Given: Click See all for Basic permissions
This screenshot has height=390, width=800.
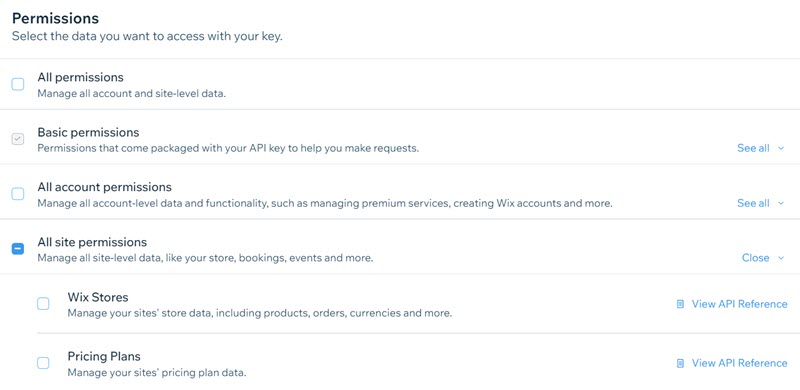Looking at the screenshot, I should pyautogui.click(x=753, y=148).
